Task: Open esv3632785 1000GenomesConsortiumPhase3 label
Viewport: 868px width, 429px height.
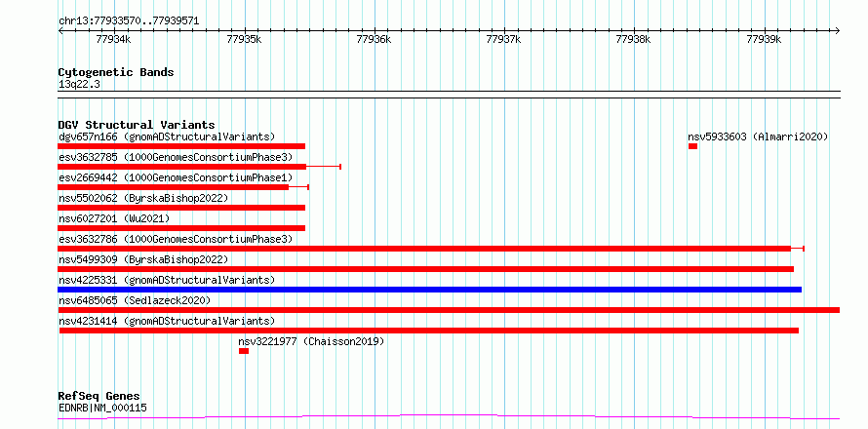Action: [176, 157]
